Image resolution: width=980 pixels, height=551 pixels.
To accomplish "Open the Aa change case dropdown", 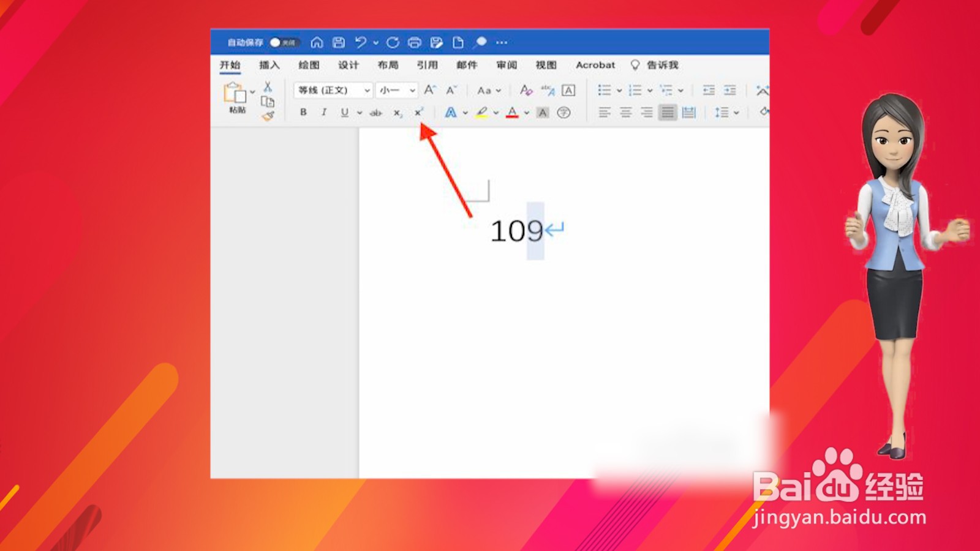I will [x=489, y=91].
